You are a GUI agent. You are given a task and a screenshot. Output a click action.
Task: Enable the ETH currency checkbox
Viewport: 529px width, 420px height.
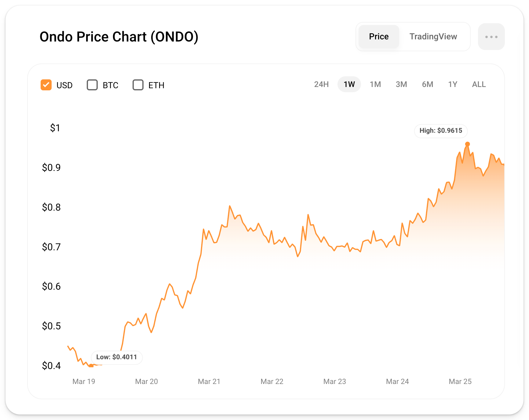point(138,85)
